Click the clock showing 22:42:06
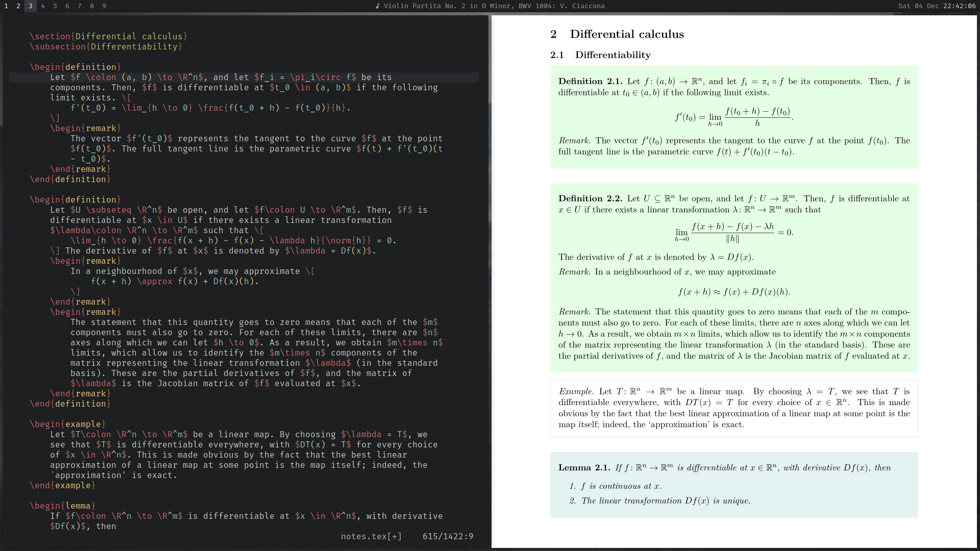Screen dimensions: 980x551 pyautogui.click(x=960, y=6)
